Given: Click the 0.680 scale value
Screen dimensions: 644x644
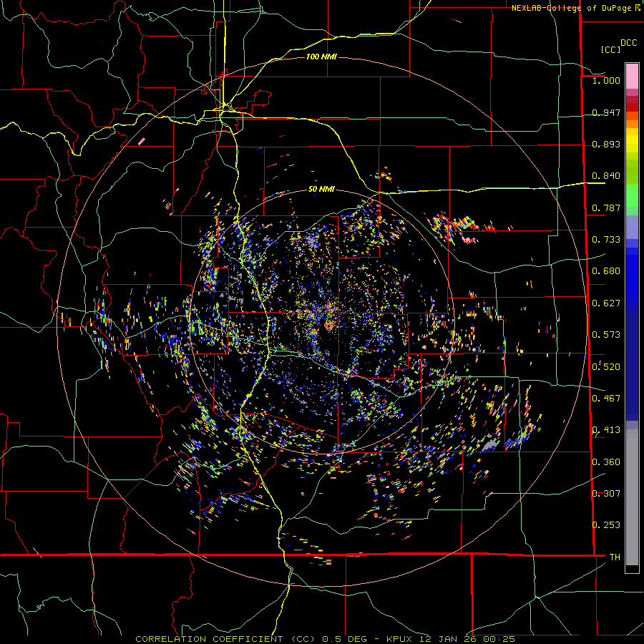Looking at the screenshot, I should (606, 271).
